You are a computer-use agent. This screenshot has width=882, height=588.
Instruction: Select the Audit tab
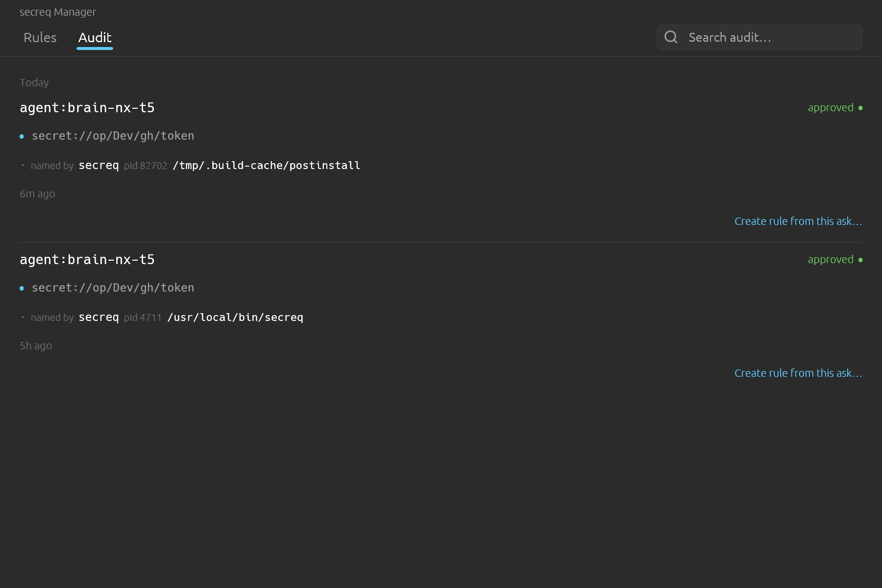pyautogui.click(x=95, y=38)
